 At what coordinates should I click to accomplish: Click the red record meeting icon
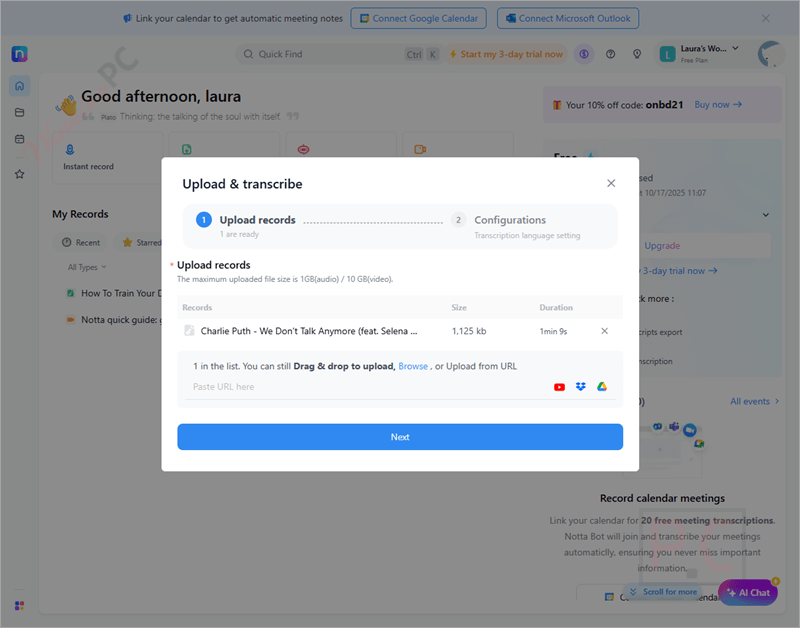304,149
